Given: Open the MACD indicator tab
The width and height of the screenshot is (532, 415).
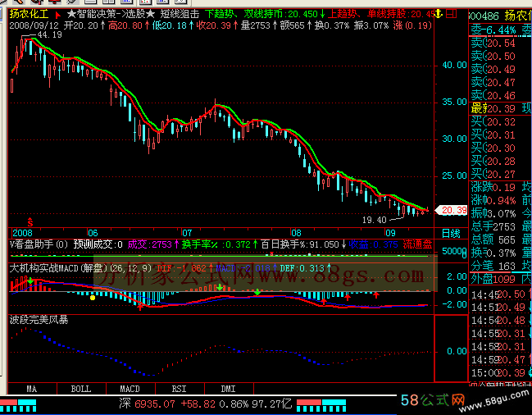Looking at the screenshot, I should coord(130,389).
